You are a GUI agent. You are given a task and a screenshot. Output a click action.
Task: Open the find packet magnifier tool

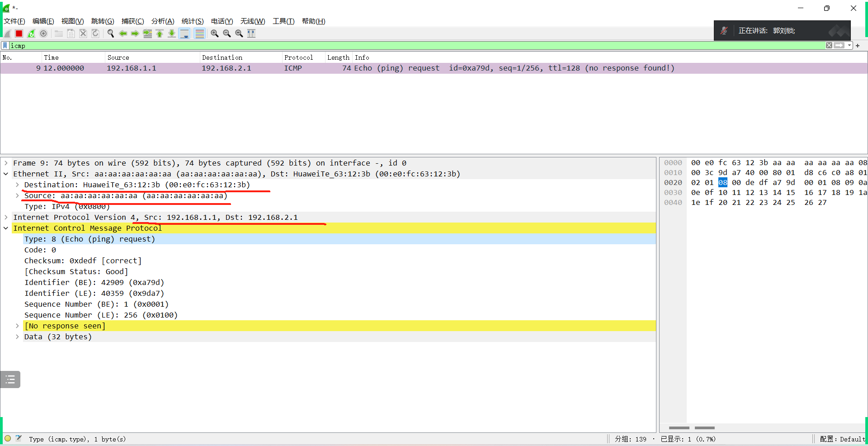pyautogui.click(x=110, y=33)
